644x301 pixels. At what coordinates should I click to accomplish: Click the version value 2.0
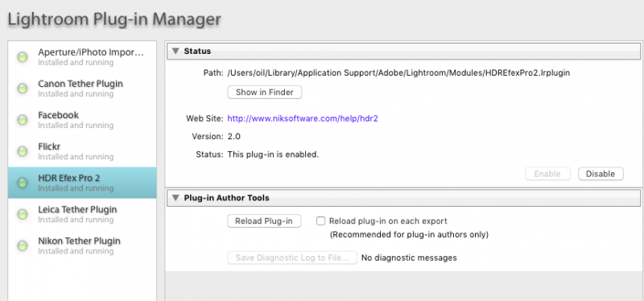click(x=233, y=137)
